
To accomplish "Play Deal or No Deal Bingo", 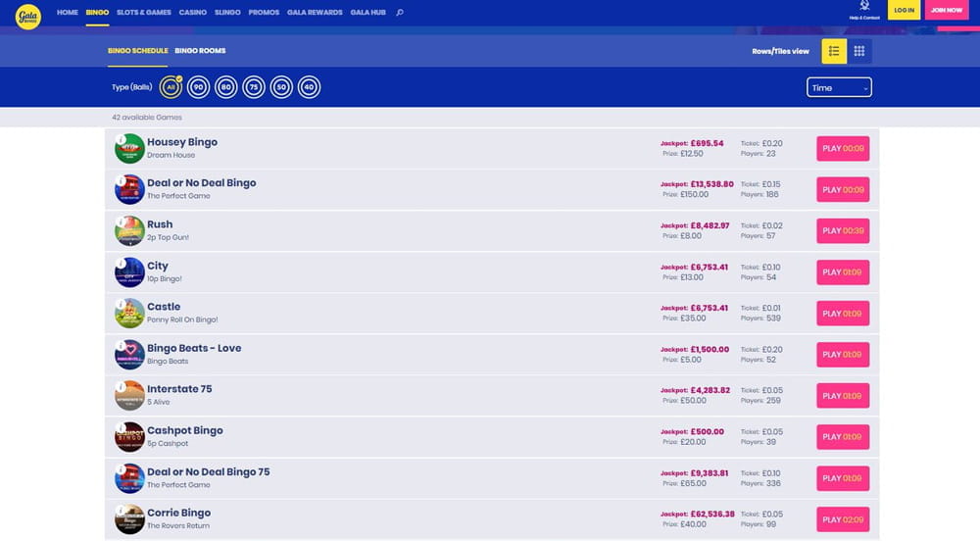I will pos(843,190).
